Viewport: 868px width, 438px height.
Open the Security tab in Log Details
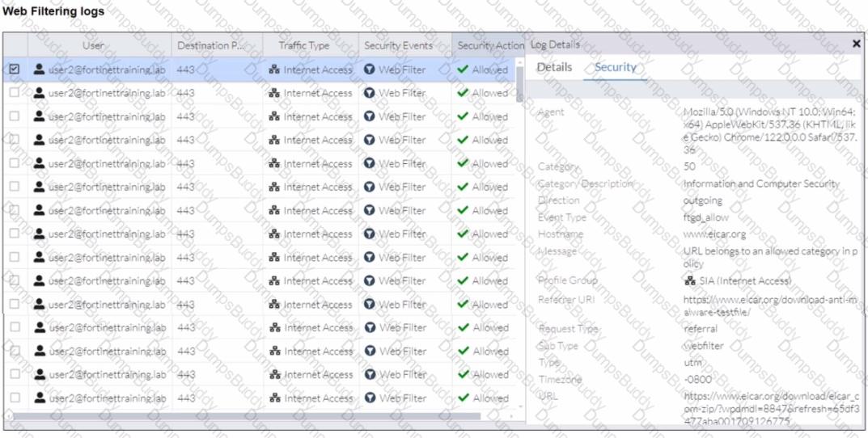click(x=616, y=67)
